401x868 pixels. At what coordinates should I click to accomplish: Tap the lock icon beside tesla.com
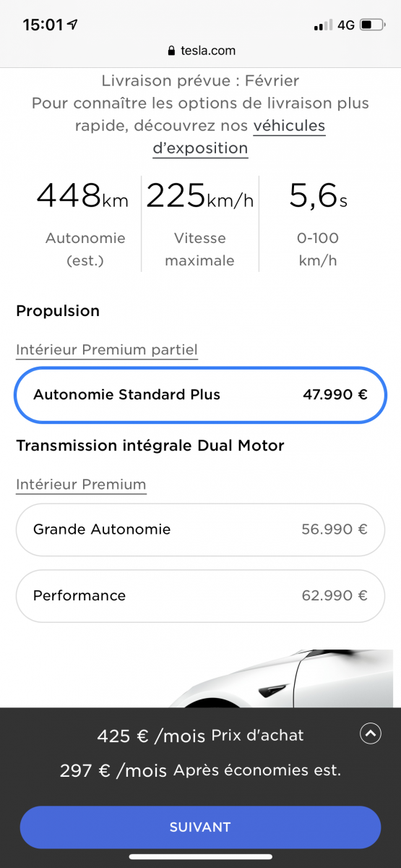click(171, 51)
